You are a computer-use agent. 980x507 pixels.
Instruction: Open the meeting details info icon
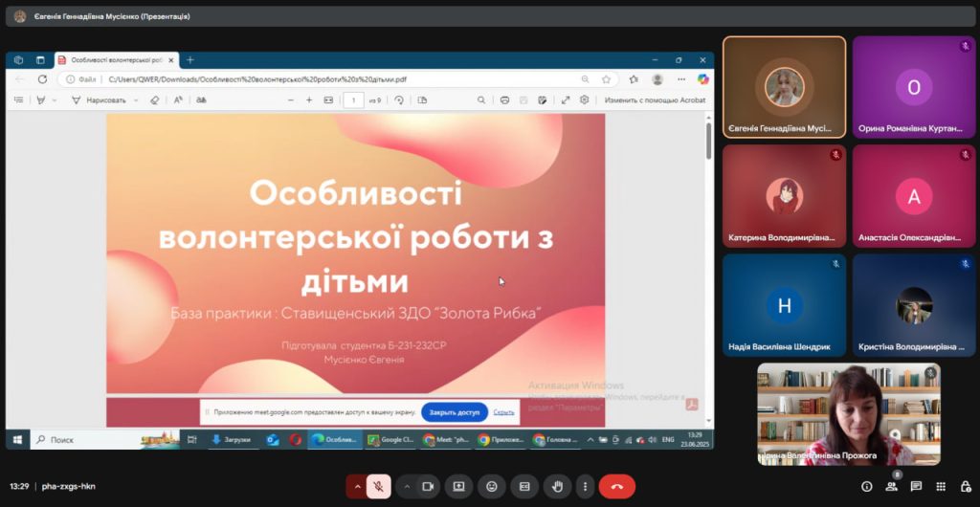tap(867, 486)
